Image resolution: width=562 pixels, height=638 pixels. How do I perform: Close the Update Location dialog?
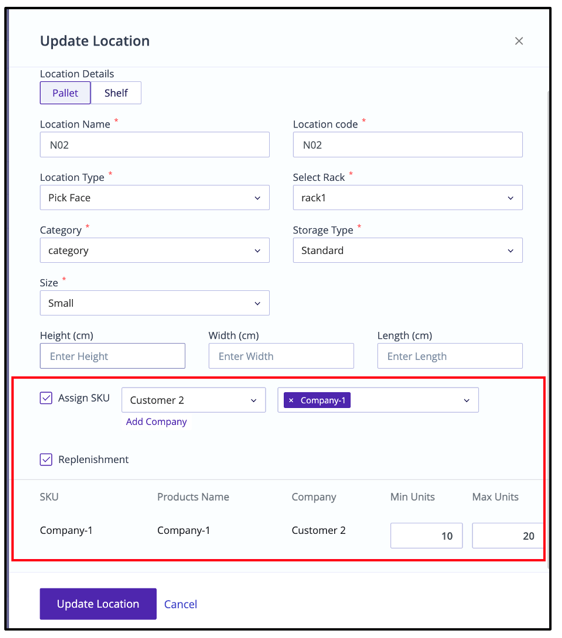[x=518, y=41]
